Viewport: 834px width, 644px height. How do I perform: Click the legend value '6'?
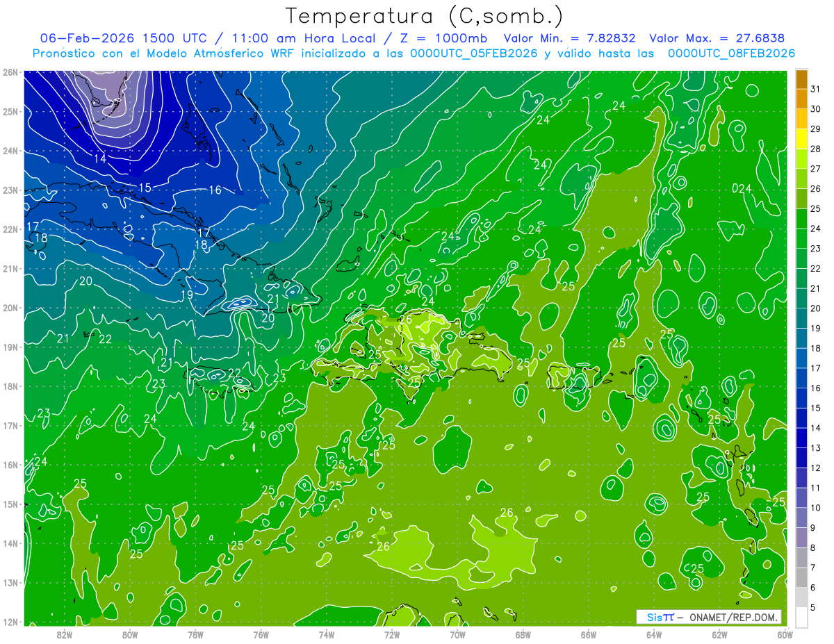pos(813,588)
